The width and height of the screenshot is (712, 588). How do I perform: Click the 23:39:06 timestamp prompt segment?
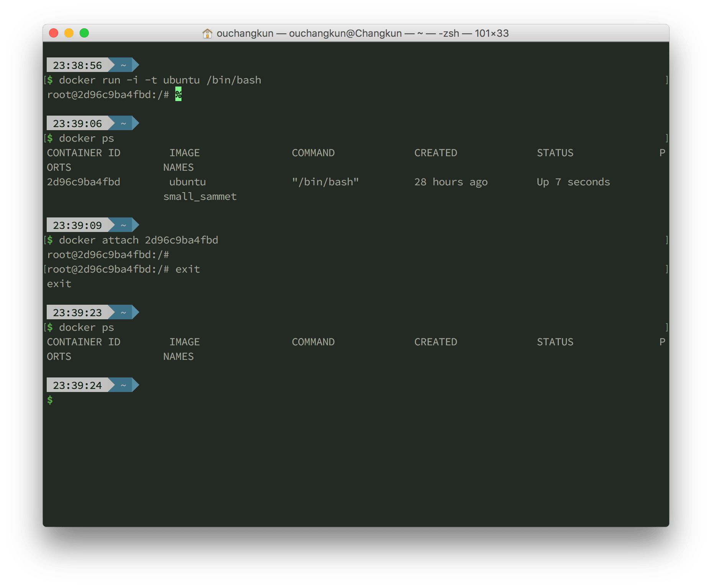77,123
